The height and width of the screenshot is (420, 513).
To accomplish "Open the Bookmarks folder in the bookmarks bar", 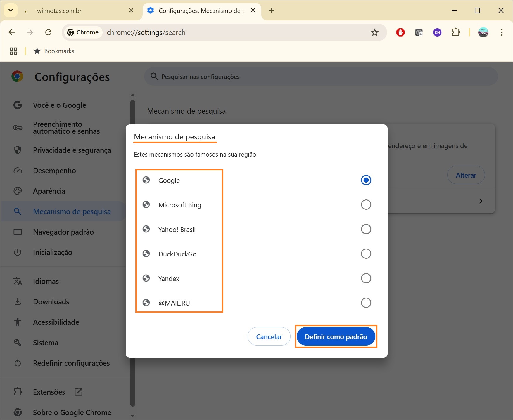I will [x=54, y=51].
